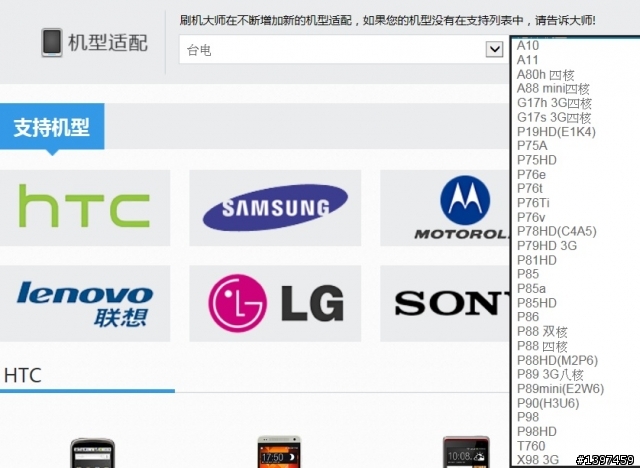Select P76v in the list
Image resolution: width=640 pixels, height=468 pixels.
pos(531,217)
